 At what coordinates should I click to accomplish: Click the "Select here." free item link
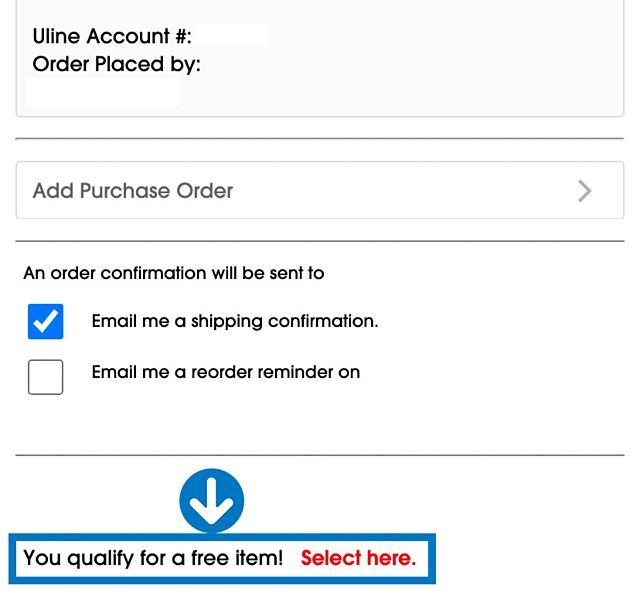click(358, 558)
